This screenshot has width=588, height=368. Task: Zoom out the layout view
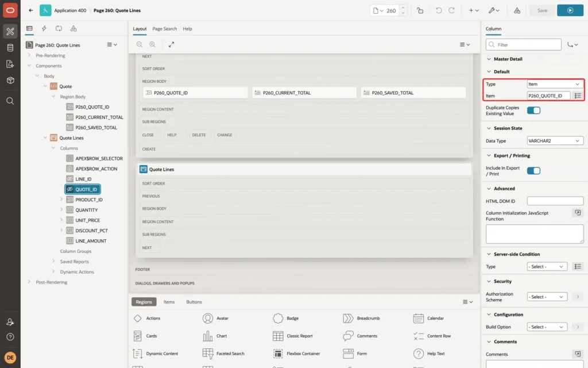(140, 44)
